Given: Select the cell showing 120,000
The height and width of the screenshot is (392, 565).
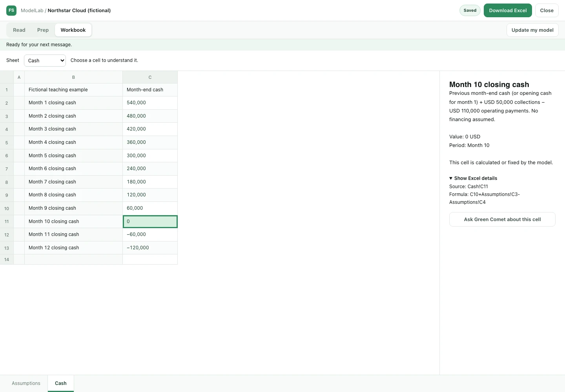Looking at the screenshot, I should pos(150,195).
